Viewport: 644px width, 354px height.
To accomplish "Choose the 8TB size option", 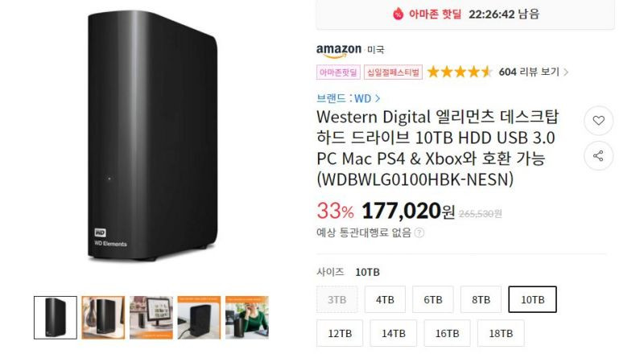I will pyautogui.click(x=481, y=299).
